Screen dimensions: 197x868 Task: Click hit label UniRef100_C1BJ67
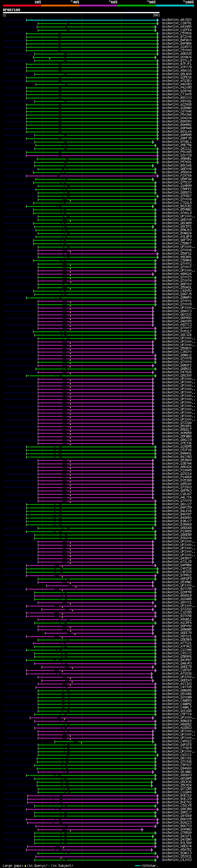point(177,494)
